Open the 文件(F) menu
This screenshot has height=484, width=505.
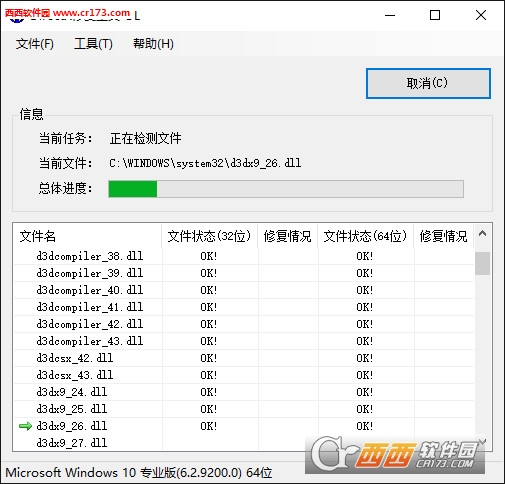coord(35,44)
